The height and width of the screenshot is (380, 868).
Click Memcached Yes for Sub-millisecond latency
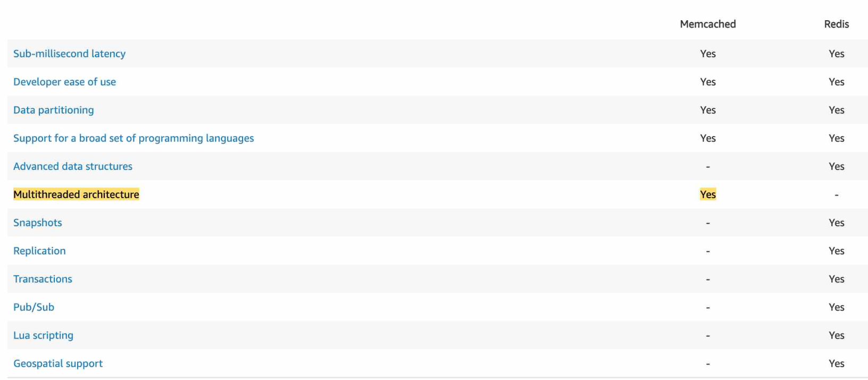click(707, 54)
